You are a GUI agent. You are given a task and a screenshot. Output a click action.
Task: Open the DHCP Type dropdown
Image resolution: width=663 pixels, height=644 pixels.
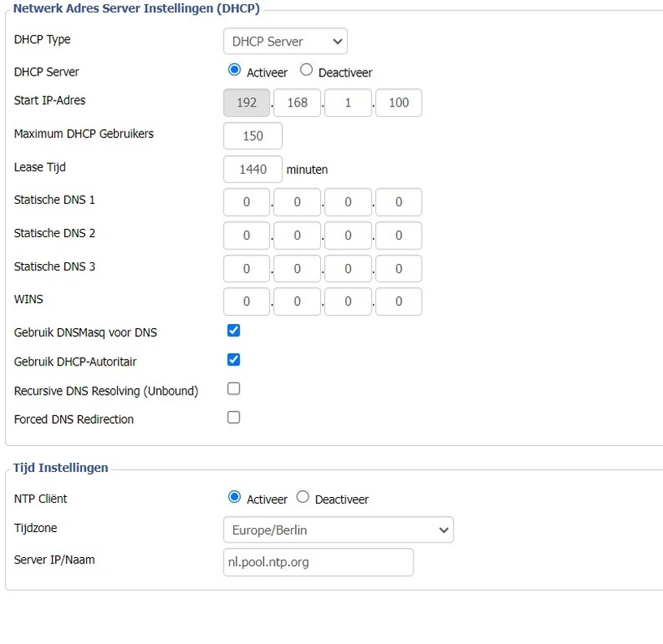[x=285, y=41]
